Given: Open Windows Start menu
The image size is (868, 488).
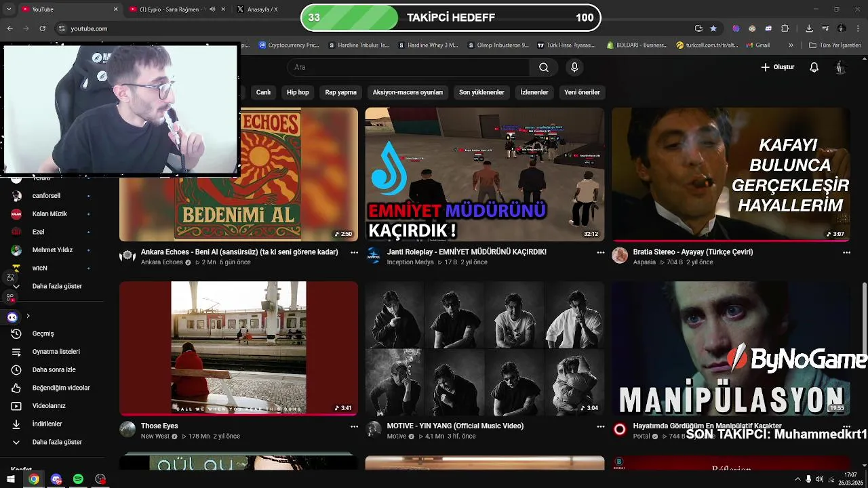Looking at the screenshot, I should click(x=11, y=479).
